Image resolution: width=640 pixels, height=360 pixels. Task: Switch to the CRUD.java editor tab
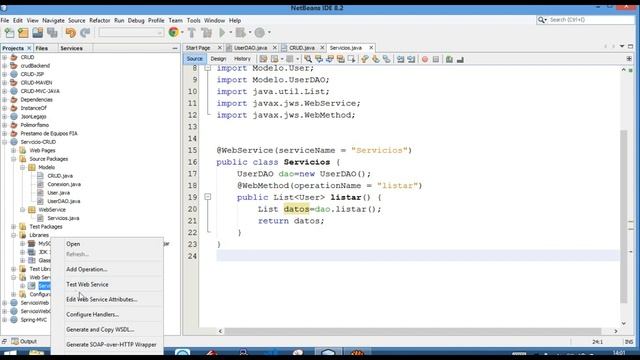[x=302, y=48]
